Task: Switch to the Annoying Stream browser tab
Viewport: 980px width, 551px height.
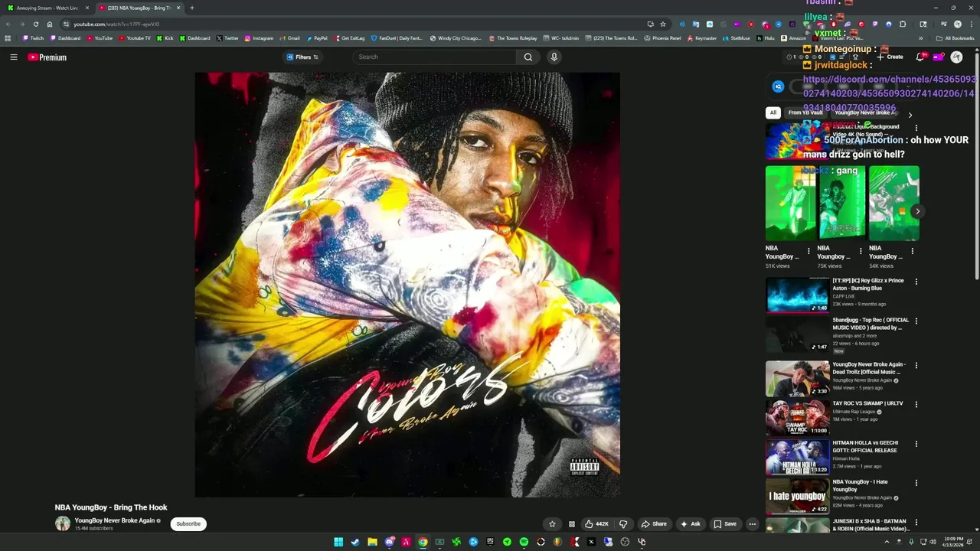Action: pos(47,8)
